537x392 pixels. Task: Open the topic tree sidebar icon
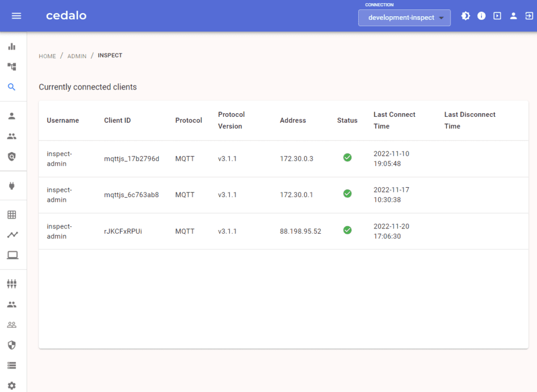click(x=12, y=67)
